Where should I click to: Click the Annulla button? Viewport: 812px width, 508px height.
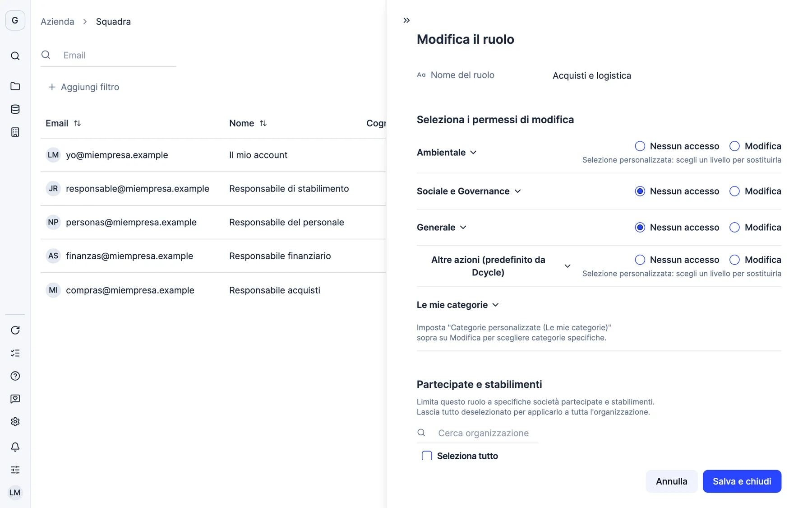pos(671,481)
